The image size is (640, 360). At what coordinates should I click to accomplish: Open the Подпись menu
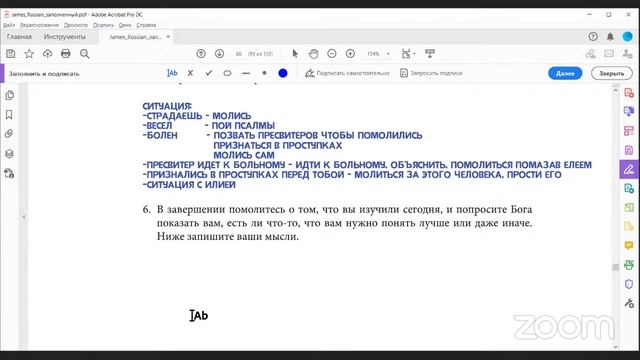pyautogui.click(x=103, y=25)
